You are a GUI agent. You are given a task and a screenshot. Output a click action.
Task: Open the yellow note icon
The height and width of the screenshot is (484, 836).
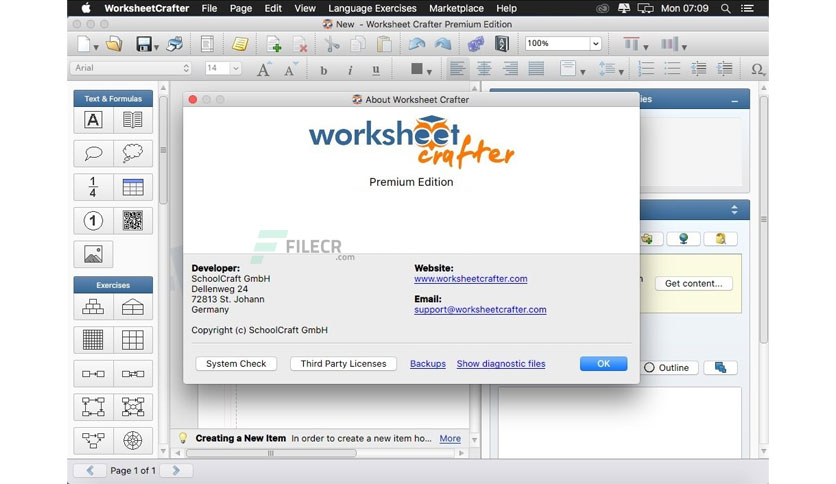tap(240, 44)
